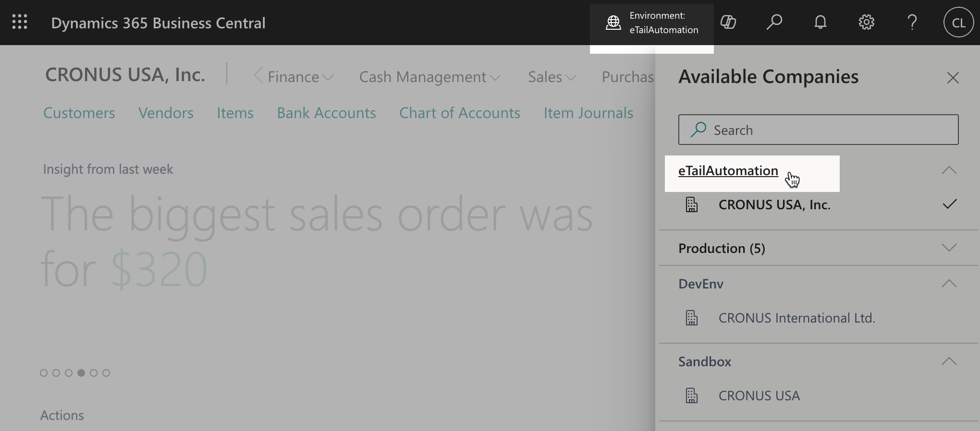Click the Production (5) group heading
Image resolution: width=980 pixels, height=431 pixels.
click(722, 248)
